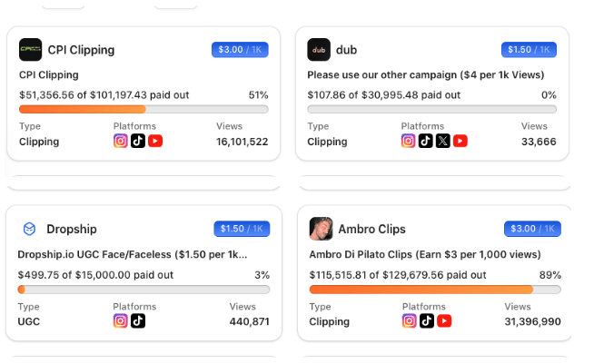Click the CPI Clipping payout progress bar
The height and width of the screenshot is (364, 594).
(144, 110)
